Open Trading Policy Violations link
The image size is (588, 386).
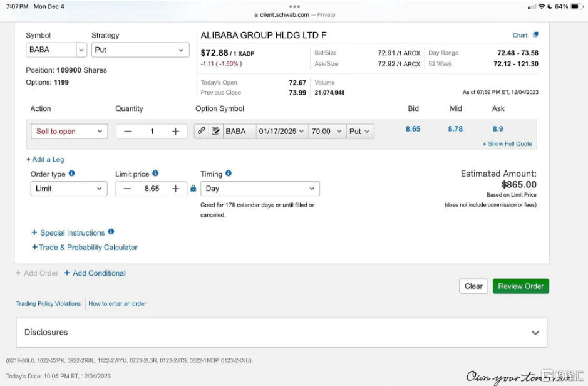[48, 303]
